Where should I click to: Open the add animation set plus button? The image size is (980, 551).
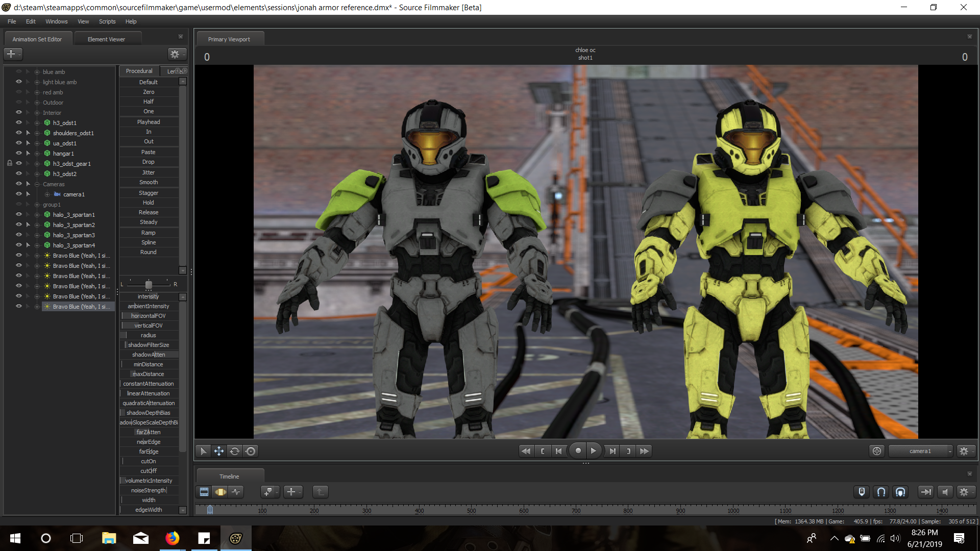(13, 54)
